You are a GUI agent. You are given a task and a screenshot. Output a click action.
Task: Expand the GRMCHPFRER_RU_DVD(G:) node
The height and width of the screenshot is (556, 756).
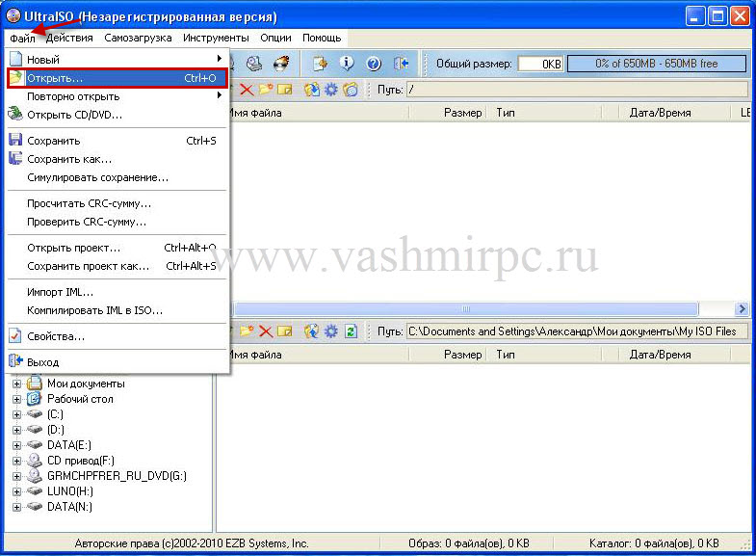[17, 476]
